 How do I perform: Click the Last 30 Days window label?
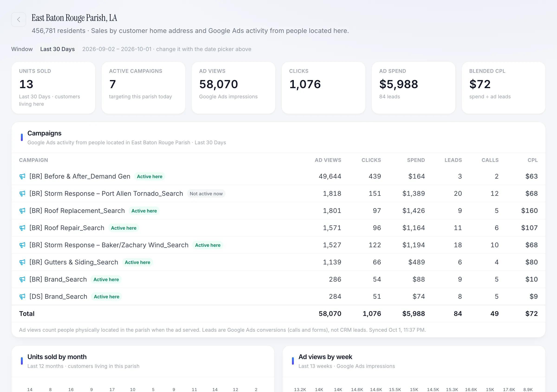point(58,49)
